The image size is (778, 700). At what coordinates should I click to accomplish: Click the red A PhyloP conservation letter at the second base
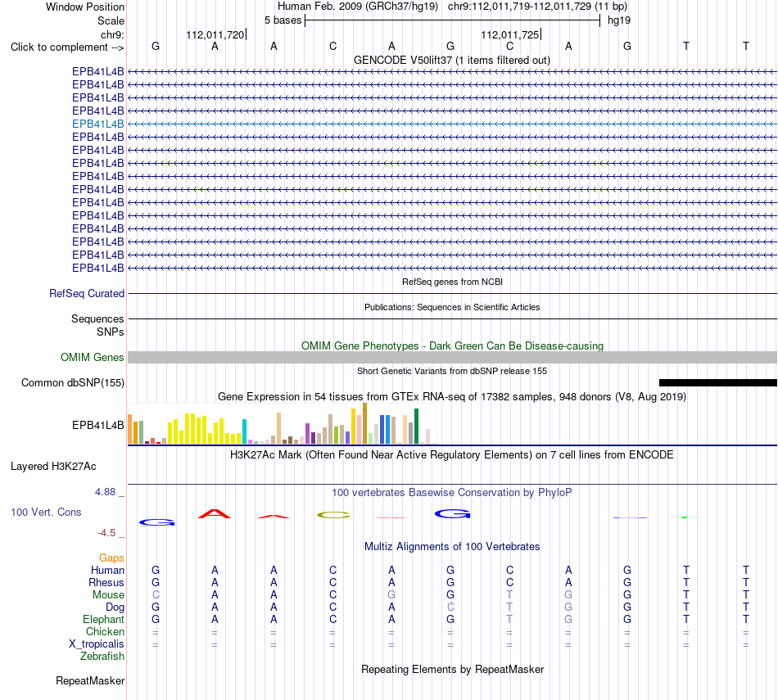click(x=215, y=513)
